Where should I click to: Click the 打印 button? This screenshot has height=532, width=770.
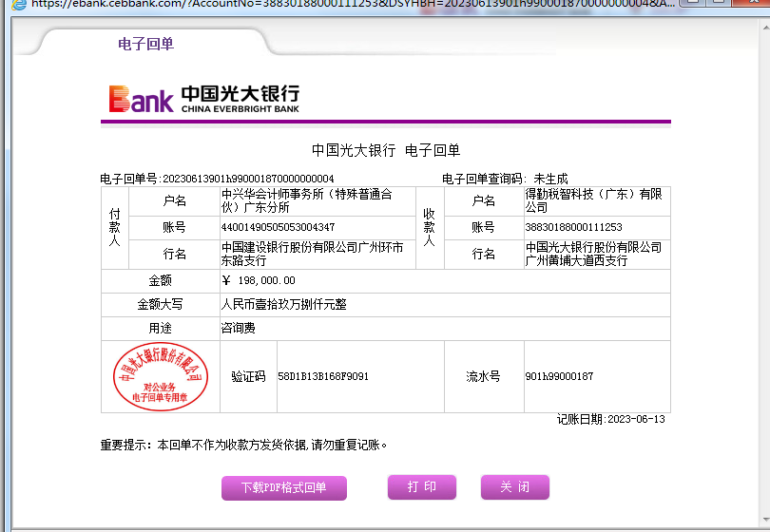[x=422, y=486]
